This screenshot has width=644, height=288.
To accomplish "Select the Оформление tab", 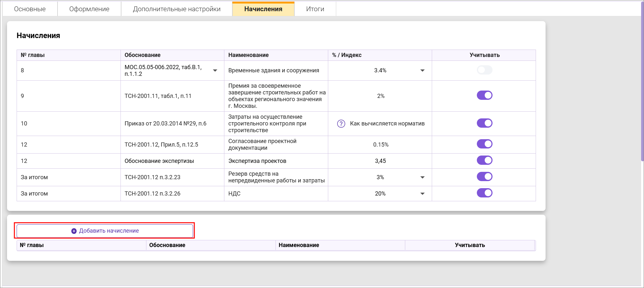I will 89,9.
